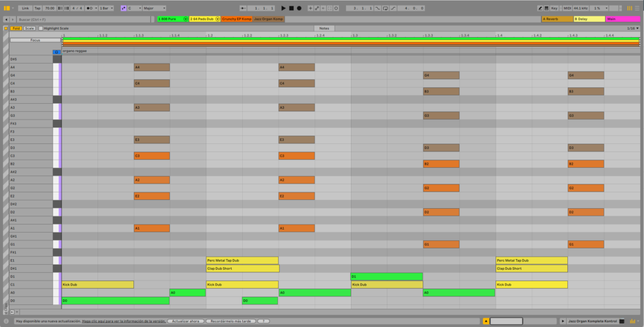This screenshot has width=644, height=327.
Task: Click the 70.00 tempo field
Action: pos(50,8)
